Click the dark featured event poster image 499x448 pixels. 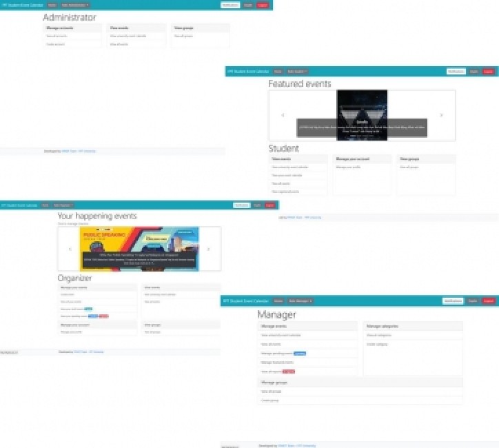[x=362, y=115]
